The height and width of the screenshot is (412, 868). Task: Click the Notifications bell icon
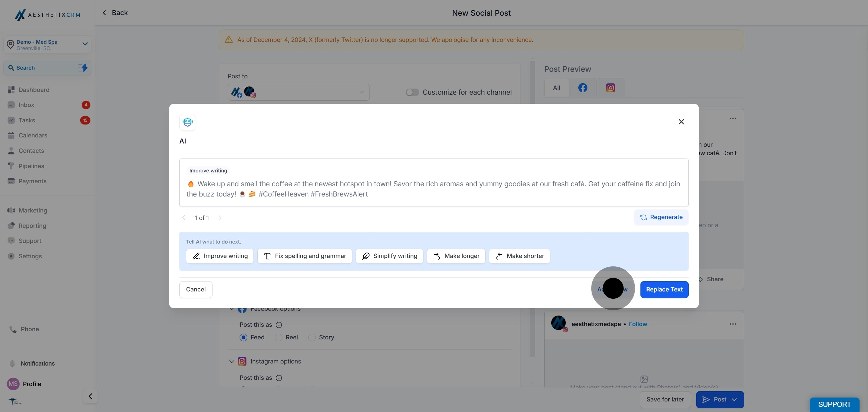click(x=12, y=363)
